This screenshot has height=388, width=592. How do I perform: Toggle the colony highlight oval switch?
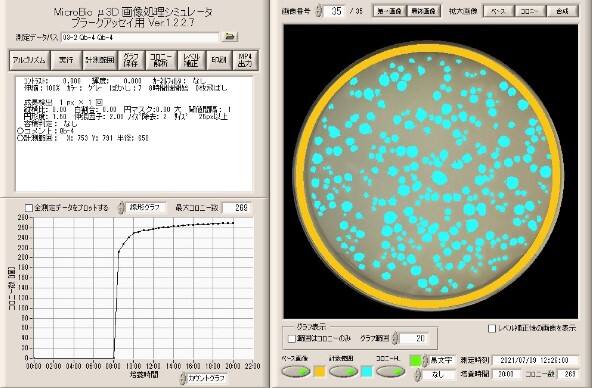390,372
